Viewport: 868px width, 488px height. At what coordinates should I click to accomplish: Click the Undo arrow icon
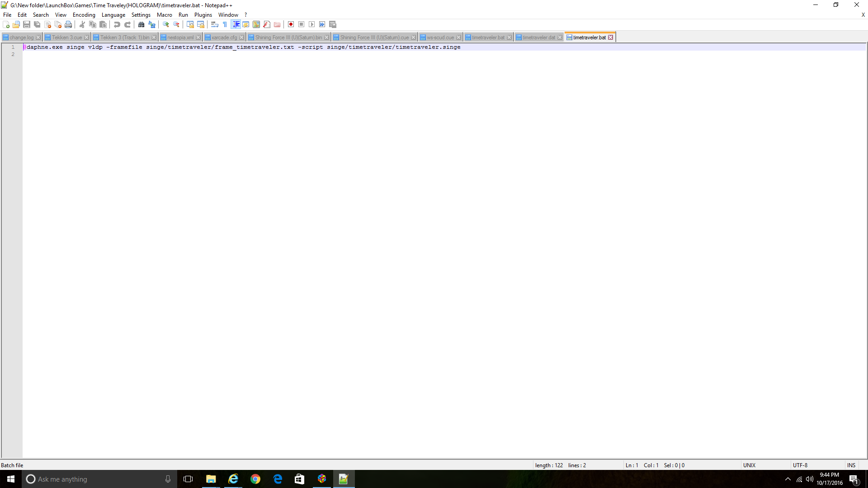(x=117, y=24)
